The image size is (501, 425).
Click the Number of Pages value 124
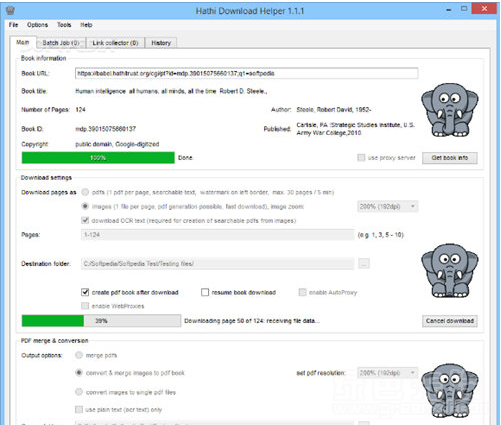coord(80,110)
